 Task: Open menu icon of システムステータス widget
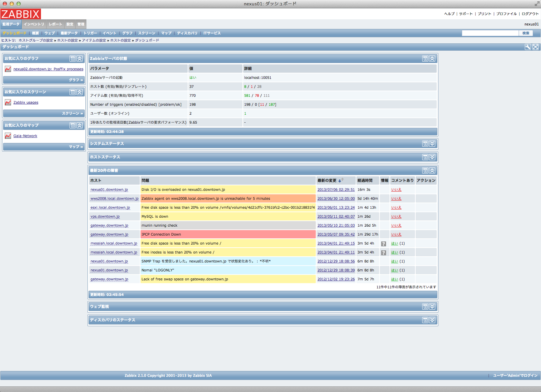tap(425, 144)
